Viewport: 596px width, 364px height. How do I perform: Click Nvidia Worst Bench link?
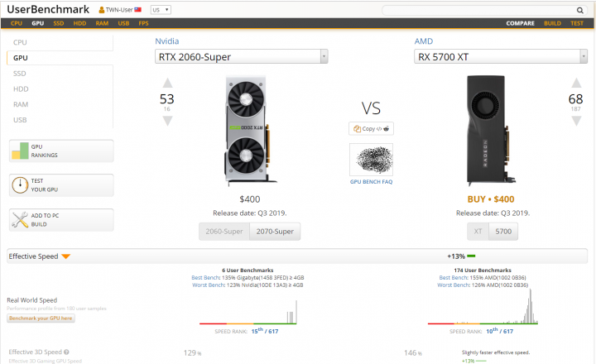click(209, 285)
